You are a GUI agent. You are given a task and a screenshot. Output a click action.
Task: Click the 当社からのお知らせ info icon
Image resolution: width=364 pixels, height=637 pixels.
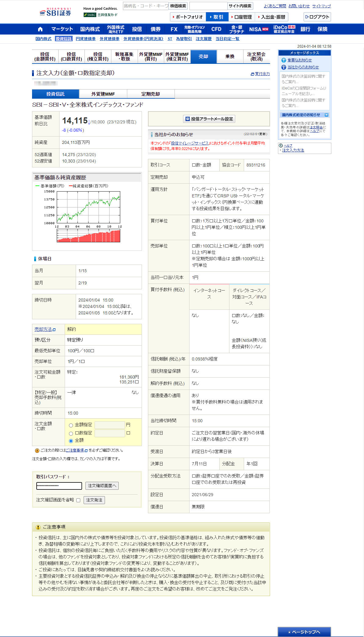(x=283, y=67)
